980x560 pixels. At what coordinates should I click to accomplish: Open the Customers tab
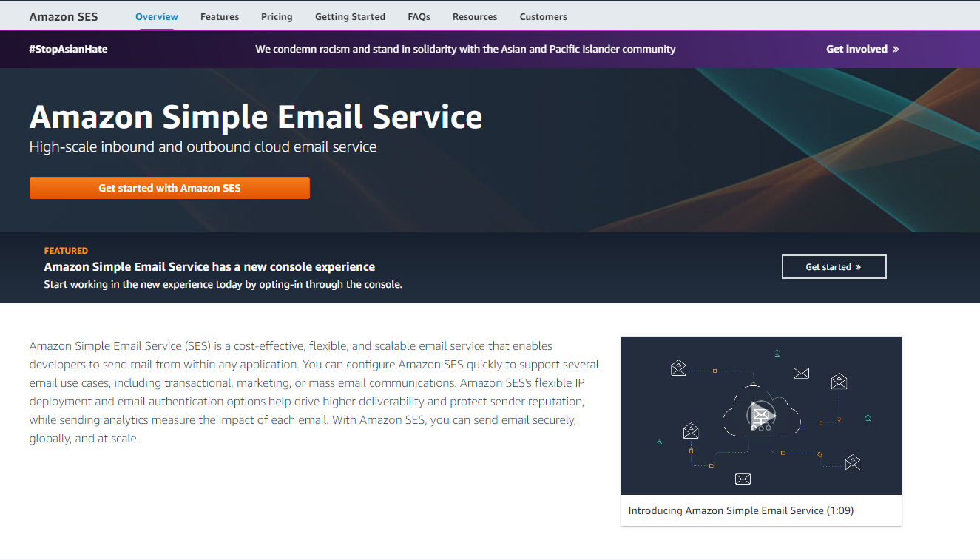click(543, 16)
